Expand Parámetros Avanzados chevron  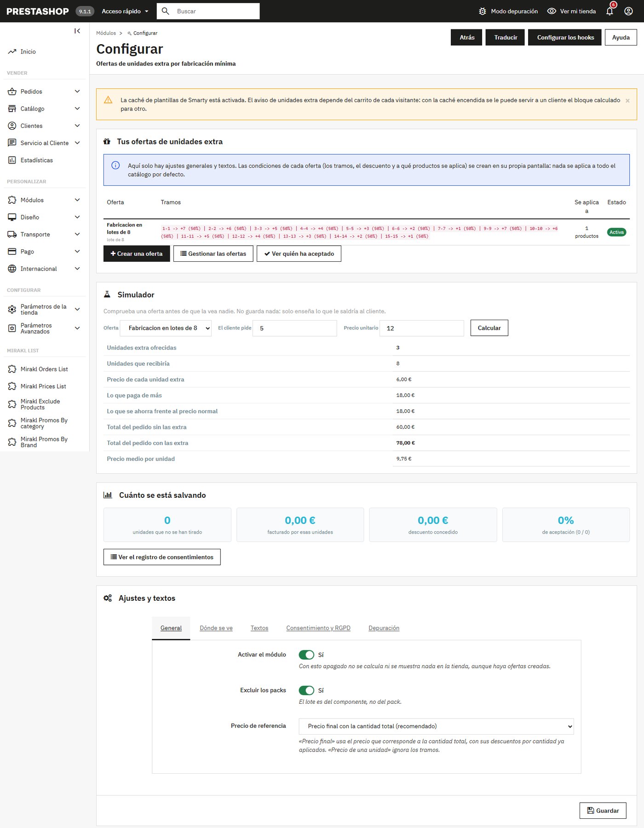[x=77, y=328]
